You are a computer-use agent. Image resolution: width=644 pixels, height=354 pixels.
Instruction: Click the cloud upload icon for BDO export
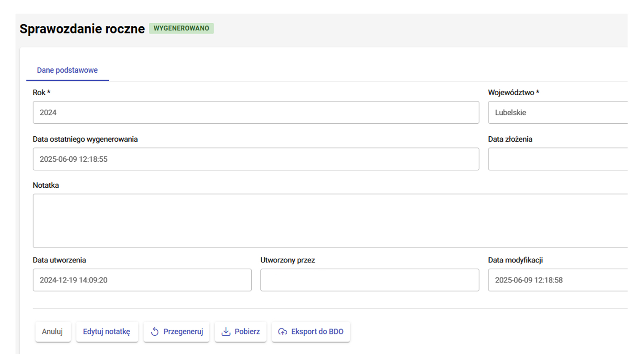click(x=283, y=332)
